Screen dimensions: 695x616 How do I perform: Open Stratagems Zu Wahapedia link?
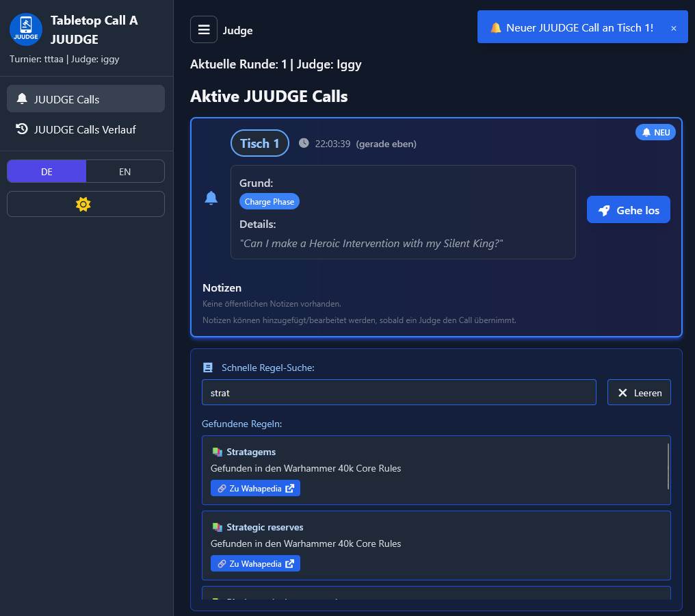[255, 489]
